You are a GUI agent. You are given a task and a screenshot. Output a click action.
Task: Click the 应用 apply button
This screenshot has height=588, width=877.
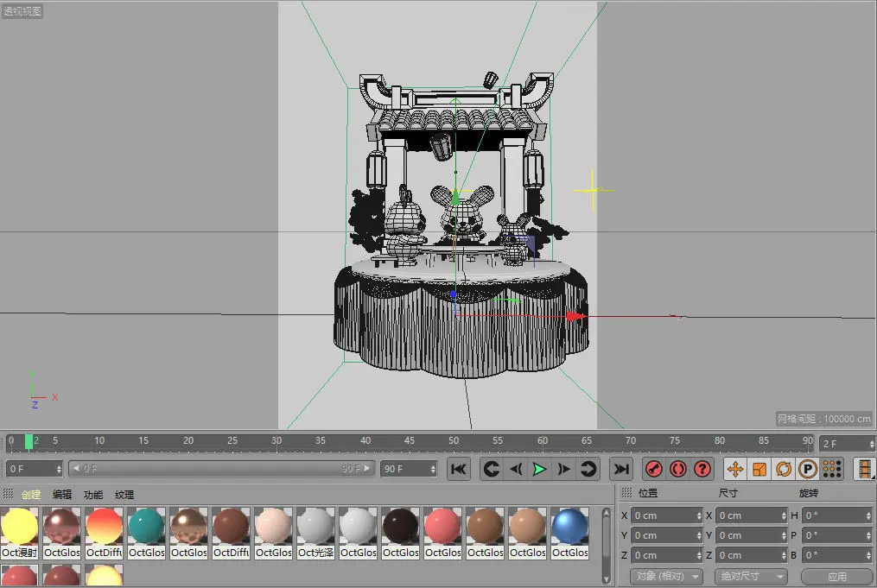[x=836, y=576]
